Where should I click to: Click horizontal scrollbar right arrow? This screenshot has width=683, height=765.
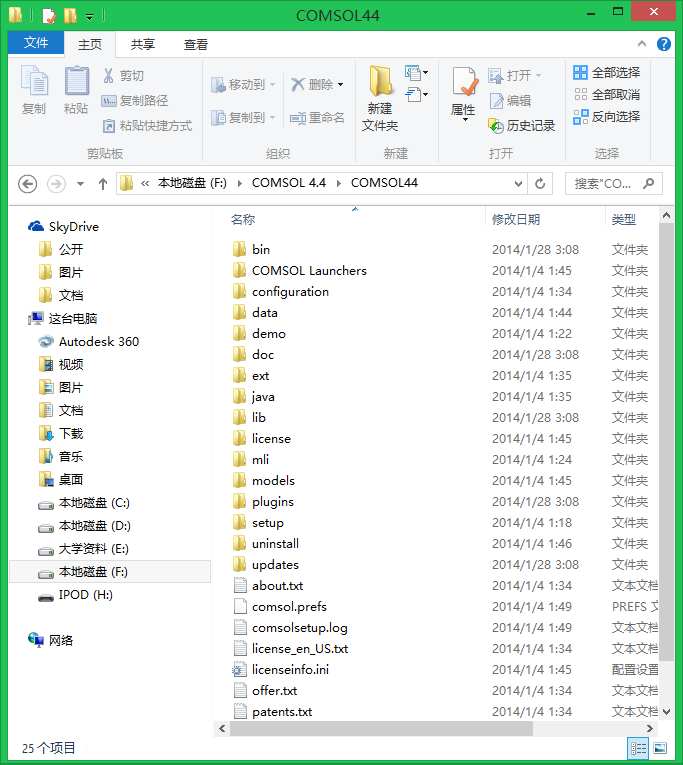coord(649,728)
